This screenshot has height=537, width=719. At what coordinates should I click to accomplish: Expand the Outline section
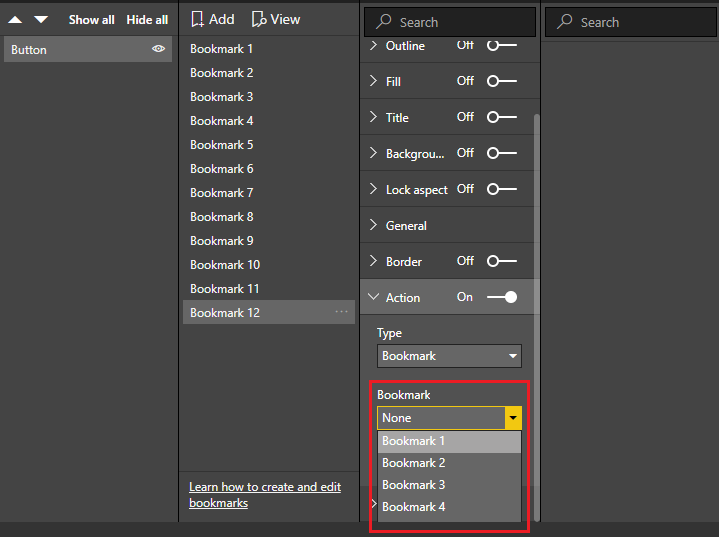[373, 45]
